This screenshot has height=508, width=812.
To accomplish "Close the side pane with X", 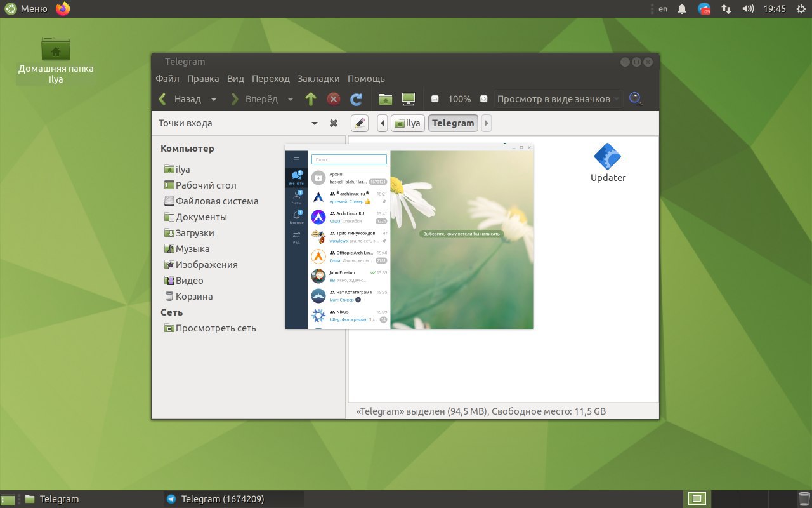I will (x=334, y=123).
